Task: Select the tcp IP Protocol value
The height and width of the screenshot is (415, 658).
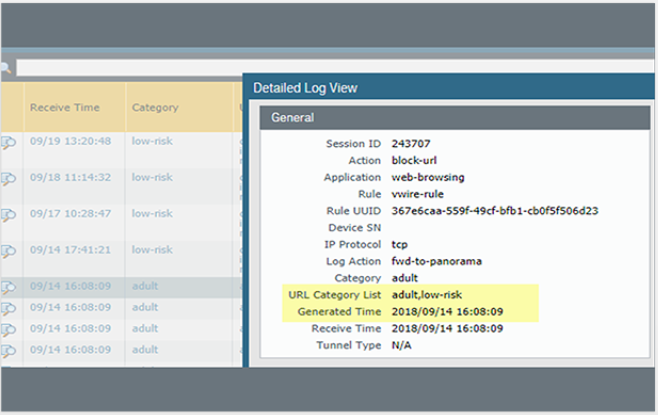Action: [399, 245]
